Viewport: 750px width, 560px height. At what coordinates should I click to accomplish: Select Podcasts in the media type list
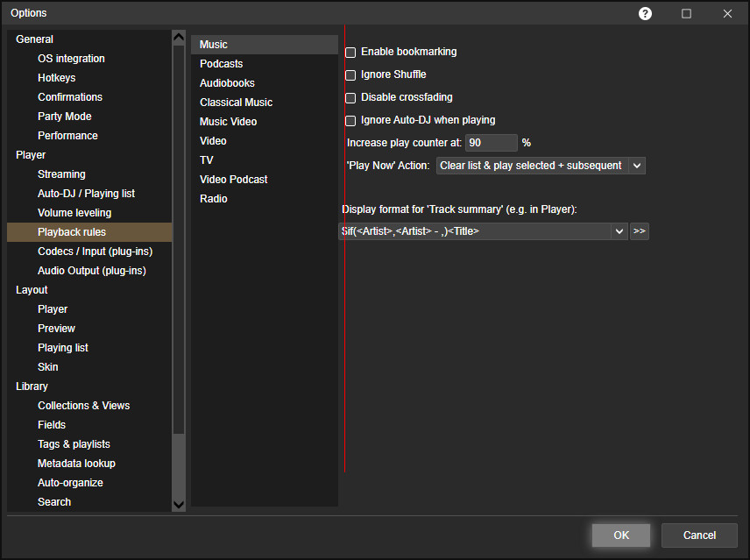pyautogui.click(x=222, y=64)
